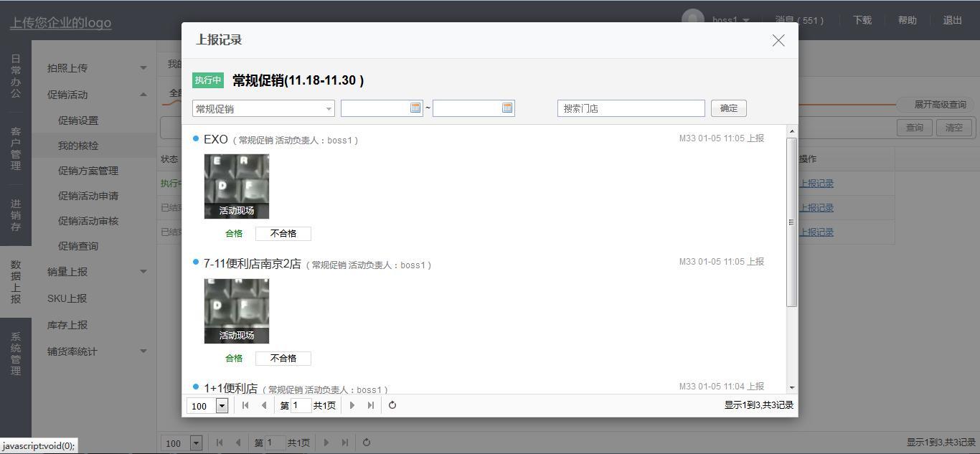
Task: Mark 7-11便利店南京2店 record as 不合格
Action: coord(283,359)
